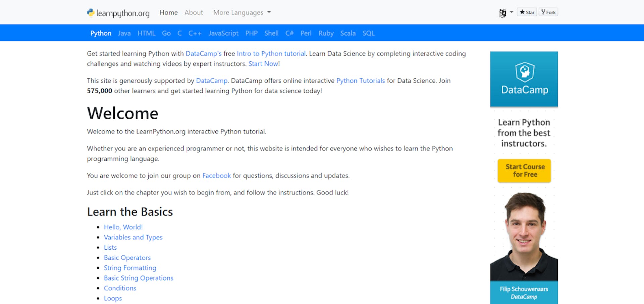Open the Variables and Types chapter
This screenshot has height=304, width=644.
[133, 237]
